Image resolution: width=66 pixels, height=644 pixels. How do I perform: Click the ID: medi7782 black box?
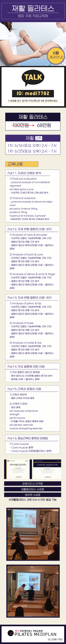(33, 93)
